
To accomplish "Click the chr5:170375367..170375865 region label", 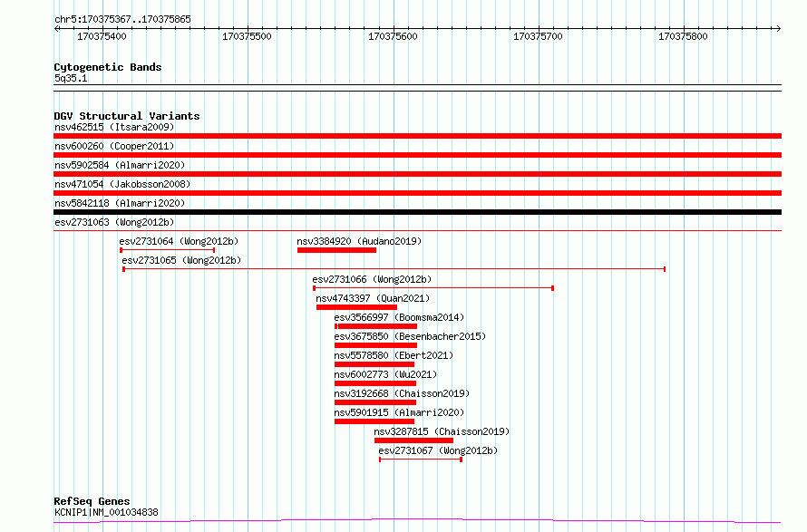I will (x=122, y=19).
